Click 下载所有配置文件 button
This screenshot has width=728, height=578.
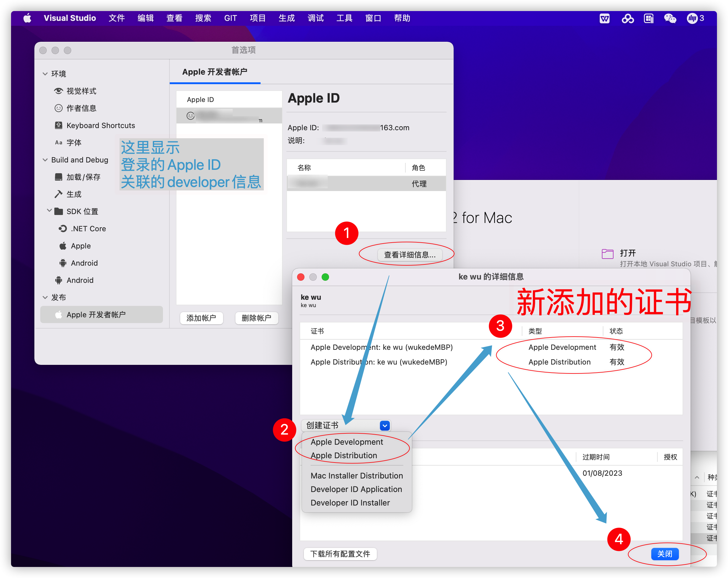pyautogui.click(x=340, y=554)
